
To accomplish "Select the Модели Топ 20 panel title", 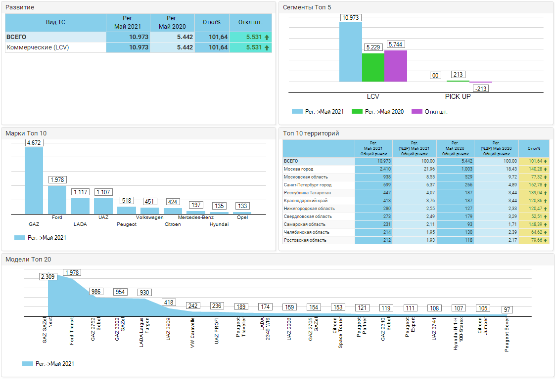I will [x=28, y=259].
